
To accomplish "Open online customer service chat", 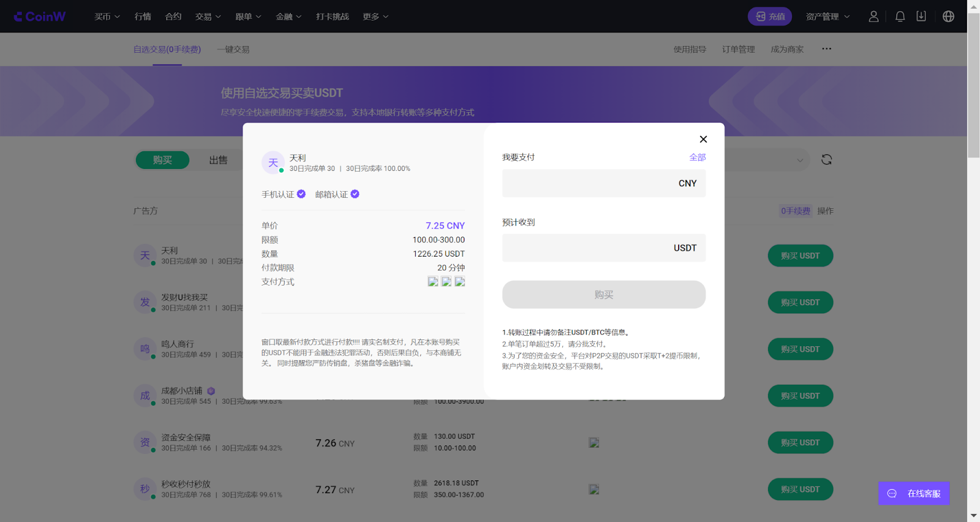I will point(914,493).
